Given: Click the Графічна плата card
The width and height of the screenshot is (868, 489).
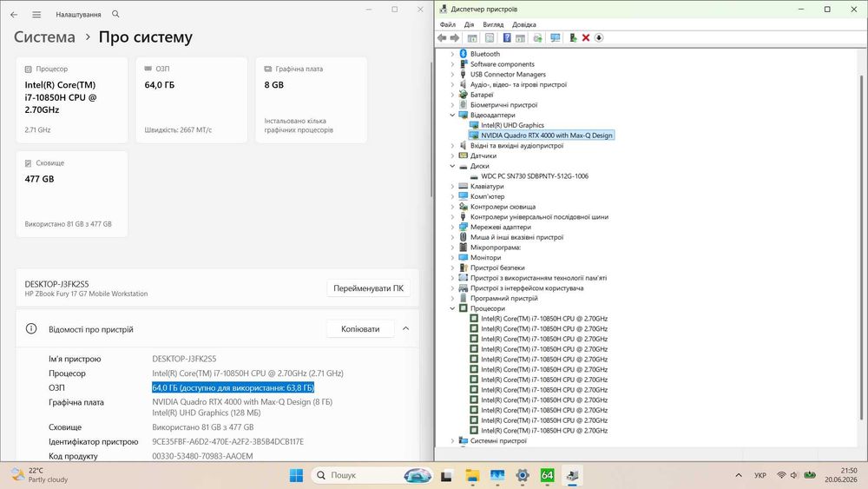Looking at the screenshot, I should pos(311,100).
